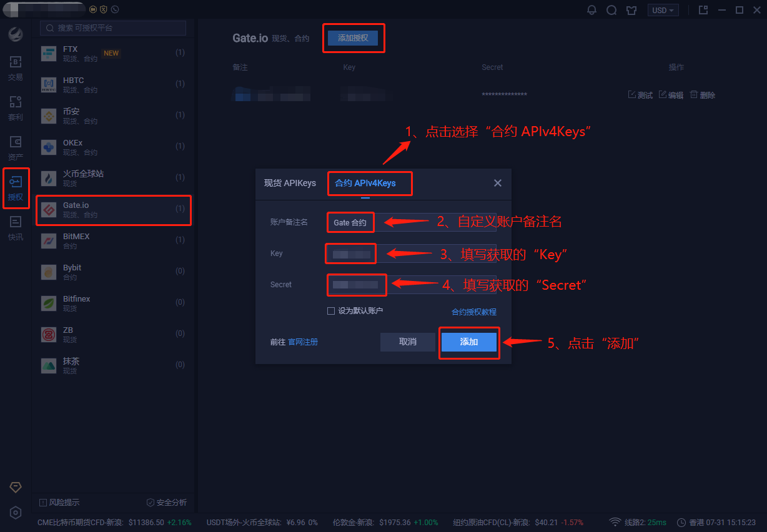Click the gold hexagon badge icon
This screenshot has height=532, width=767.
click(x=93, y=9)
